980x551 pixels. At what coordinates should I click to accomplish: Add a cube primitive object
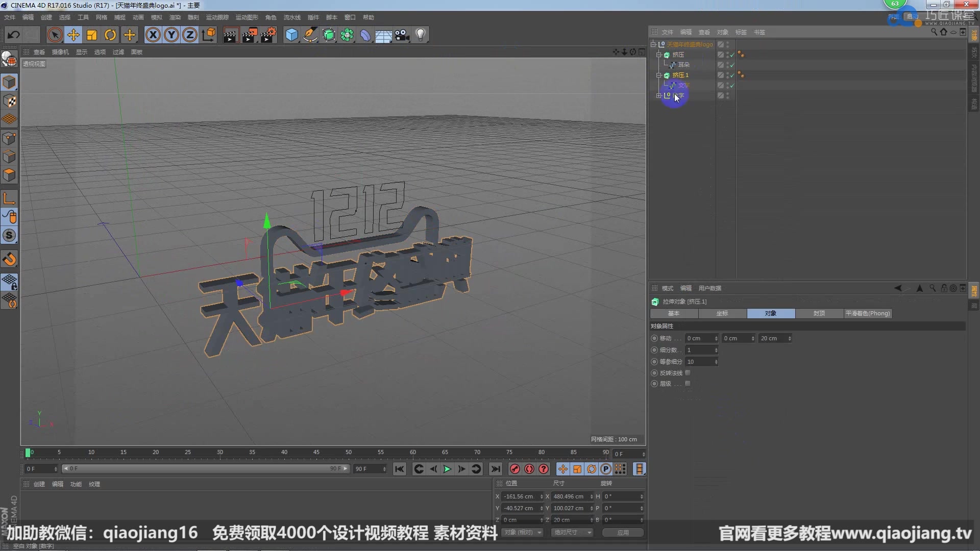291,35
